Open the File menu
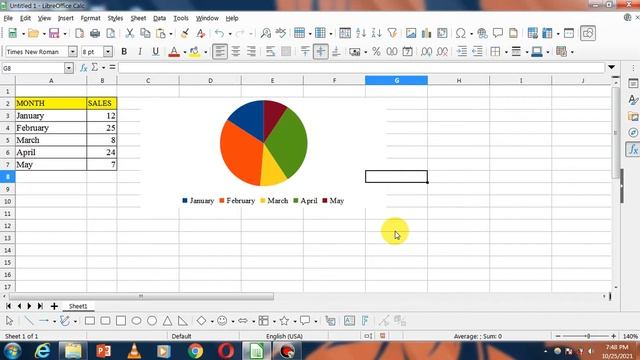This screenshot has width=640, height=360. (8, 18)
